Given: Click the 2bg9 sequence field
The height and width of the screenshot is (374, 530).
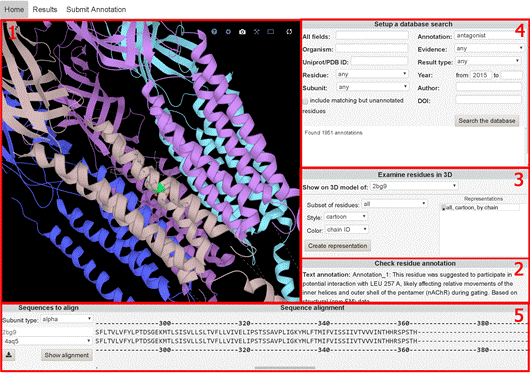Looking at the screenshot, I should [47, 332].
